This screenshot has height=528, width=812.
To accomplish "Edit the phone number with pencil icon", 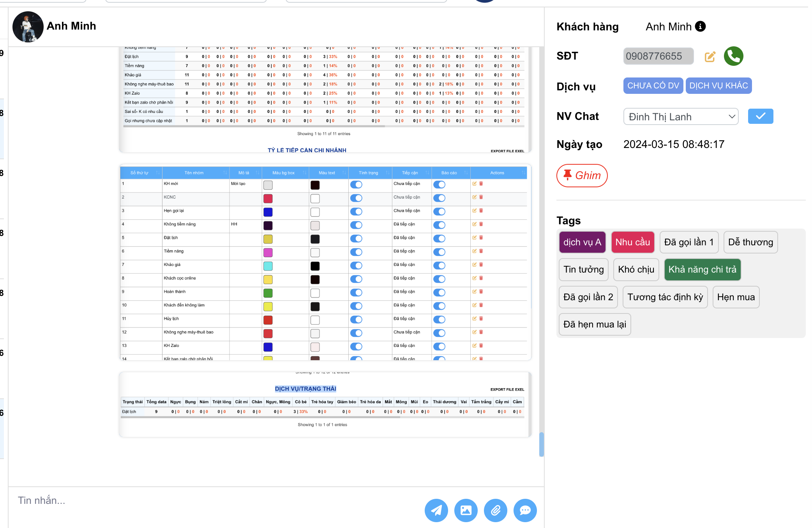I will coord(710,57).
